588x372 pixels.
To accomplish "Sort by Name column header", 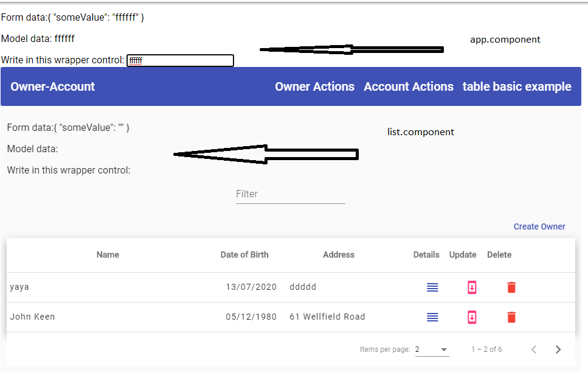I will [108, 254].
